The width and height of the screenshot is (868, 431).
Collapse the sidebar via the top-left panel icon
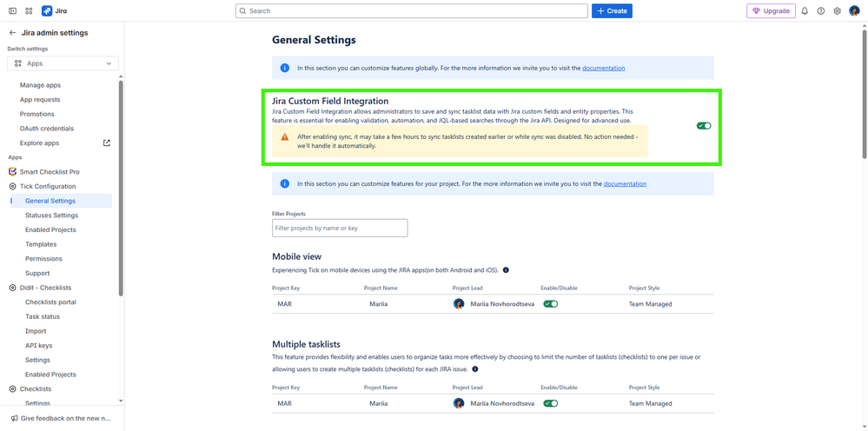[x=12, y=10]
